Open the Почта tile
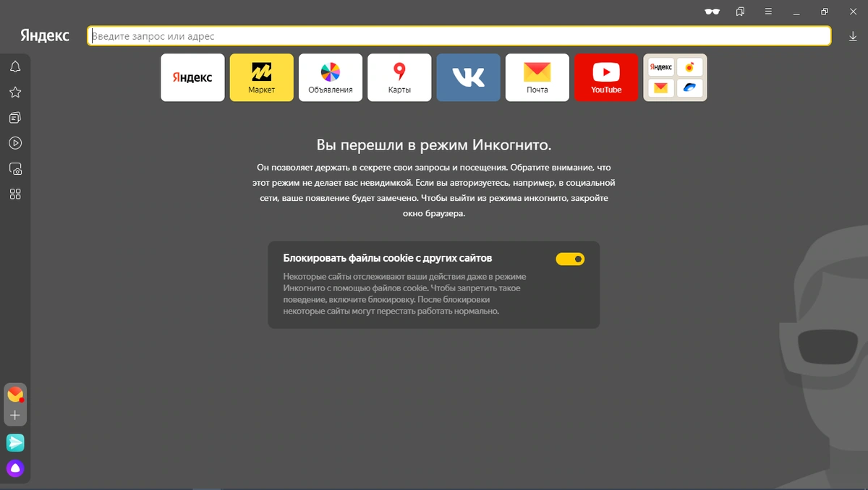 coord(537,77)
